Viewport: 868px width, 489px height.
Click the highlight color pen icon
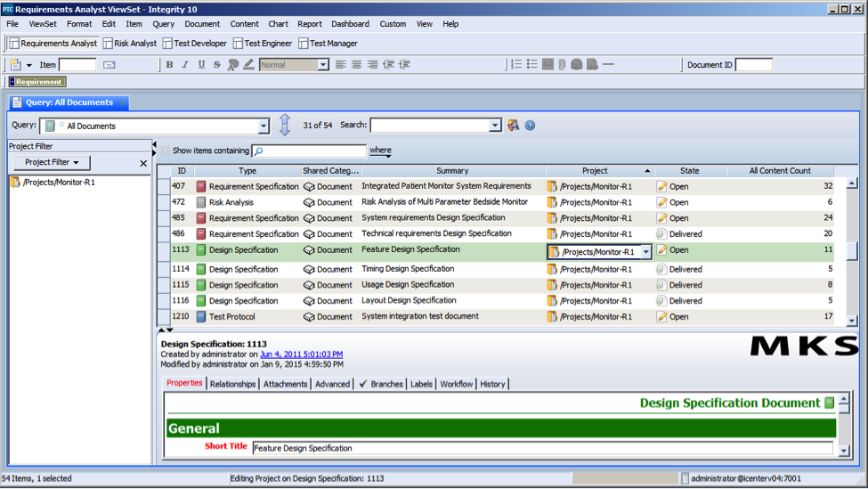pos(249,65)
